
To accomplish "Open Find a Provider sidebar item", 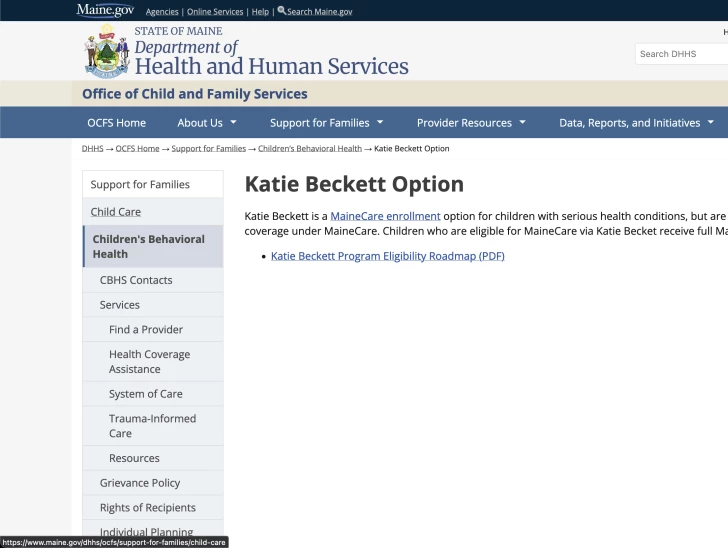I will tap(146, 329).
